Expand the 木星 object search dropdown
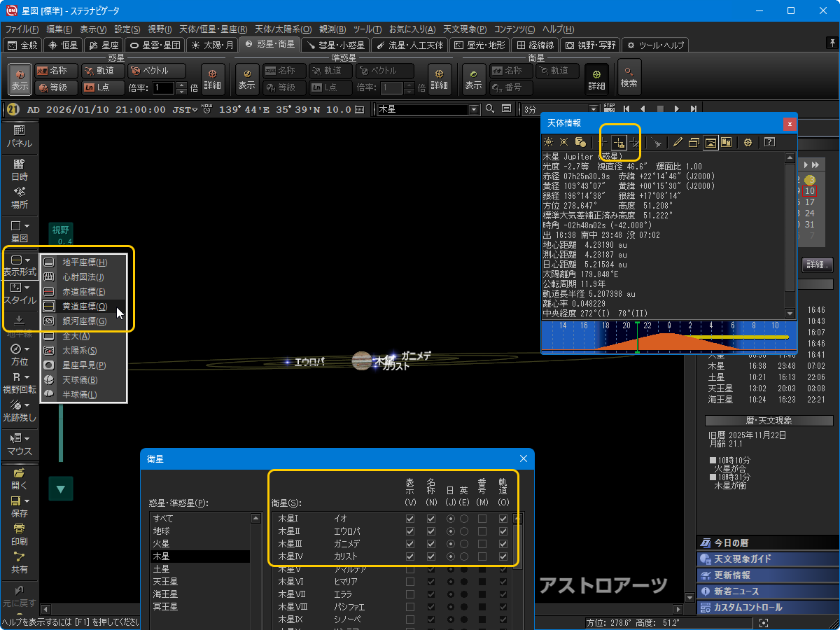The image size is (840, 630). pyautogui.click(x=474, y=110)
